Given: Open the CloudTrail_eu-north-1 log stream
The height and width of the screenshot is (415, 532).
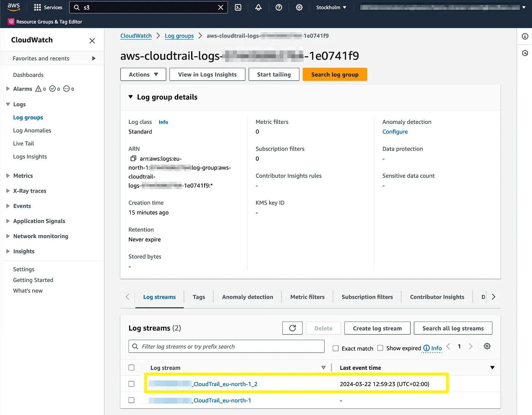Looking at the screenshot, I should pos(200,400).
